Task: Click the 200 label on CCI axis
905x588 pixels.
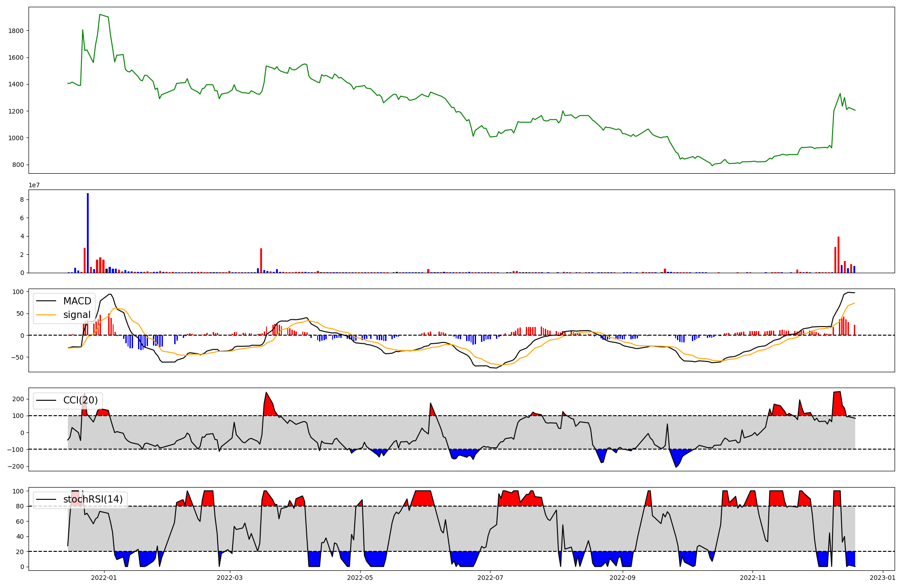Action: pyautogui.click(x=18, y=399)
